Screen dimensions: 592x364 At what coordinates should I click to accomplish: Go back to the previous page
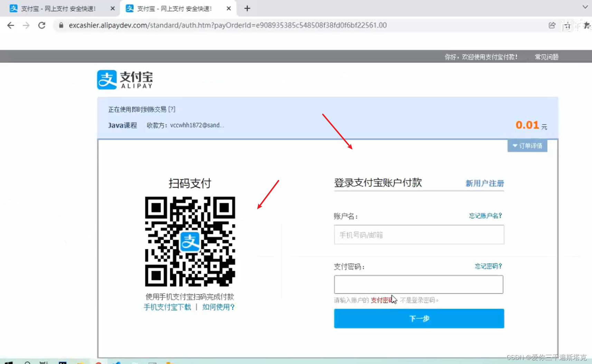(11, 25)
